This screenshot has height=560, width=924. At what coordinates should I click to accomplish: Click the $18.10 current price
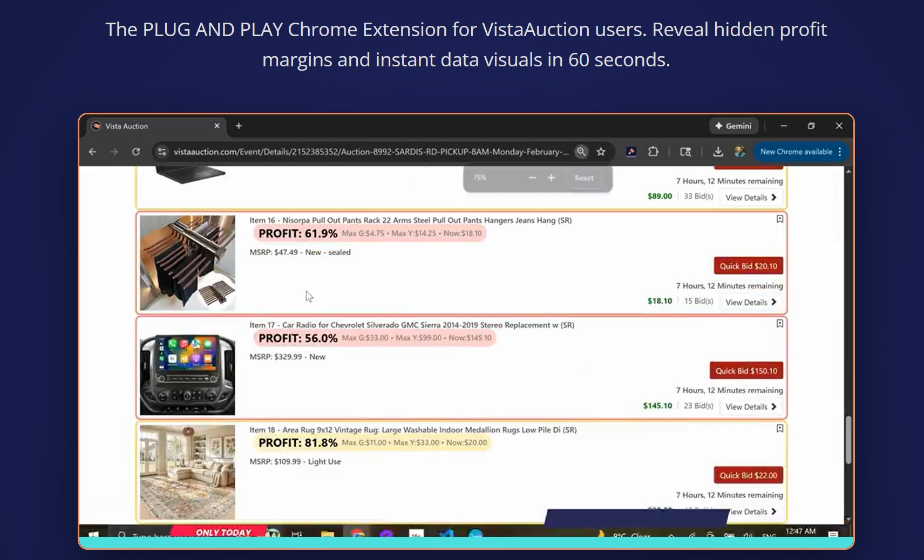660,301
